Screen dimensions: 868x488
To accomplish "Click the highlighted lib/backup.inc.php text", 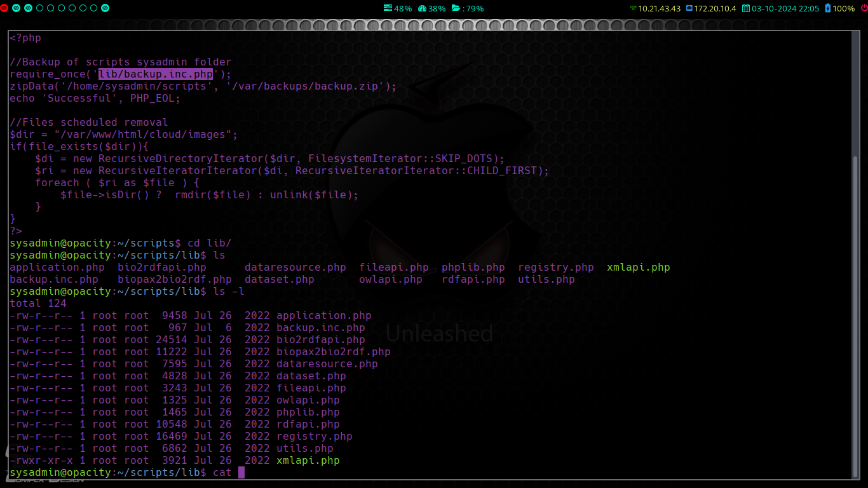I will pyautogui.click(x=156, y=74).
